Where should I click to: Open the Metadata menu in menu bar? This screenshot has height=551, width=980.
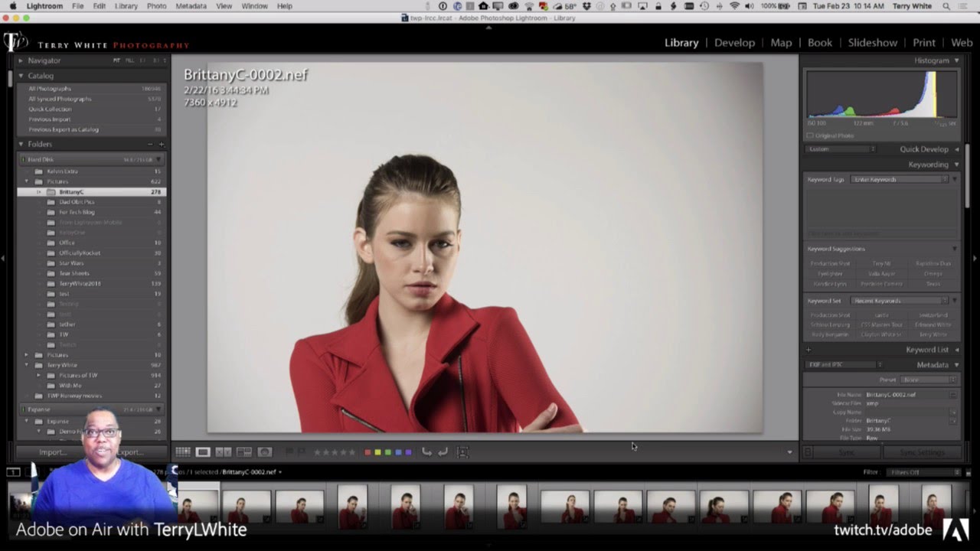tap(191, 6)
